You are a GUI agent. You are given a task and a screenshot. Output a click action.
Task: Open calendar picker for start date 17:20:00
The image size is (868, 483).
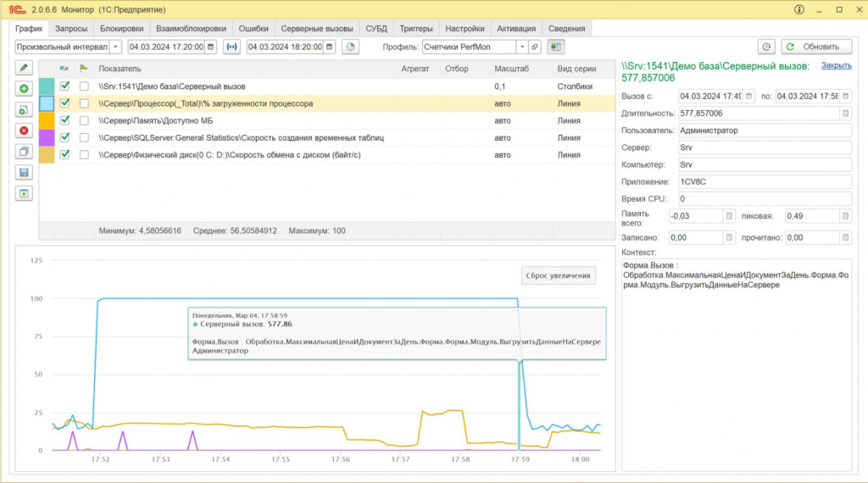tap(210, 47)
